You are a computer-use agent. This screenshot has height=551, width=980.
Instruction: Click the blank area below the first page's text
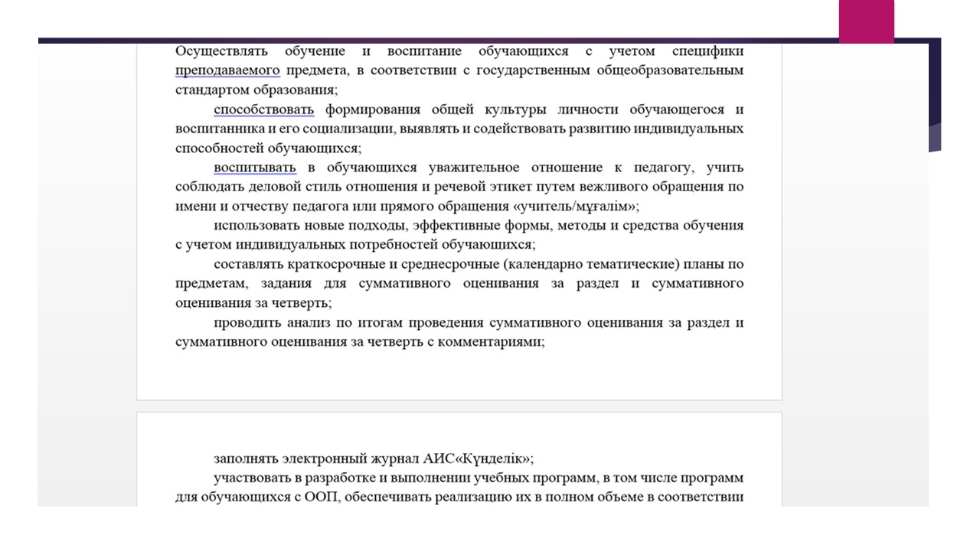coord(459,375)
